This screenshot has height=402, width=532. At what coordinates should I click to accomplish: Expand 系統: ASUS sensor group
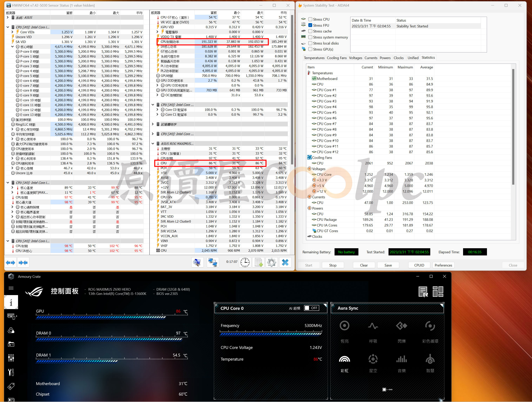(8, 17)
